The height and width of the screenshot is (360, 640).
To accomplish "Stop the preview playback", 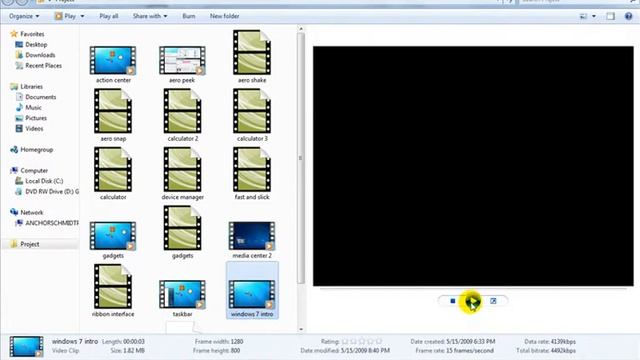I will [x=453, y=301].
